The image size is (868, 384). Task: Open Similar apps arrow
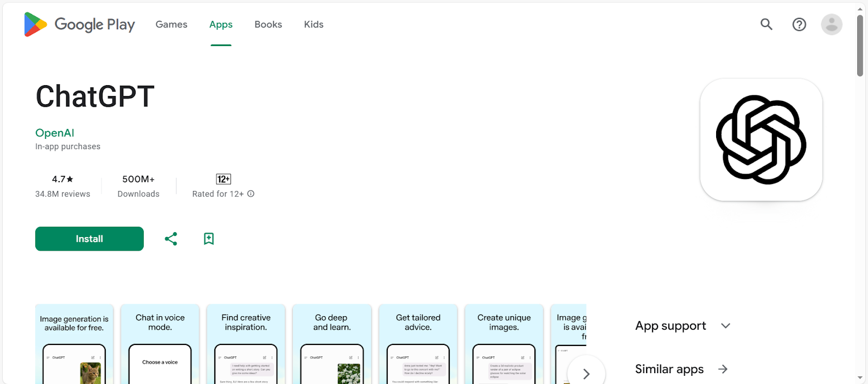pyautogui.click(x=723, y=369)
